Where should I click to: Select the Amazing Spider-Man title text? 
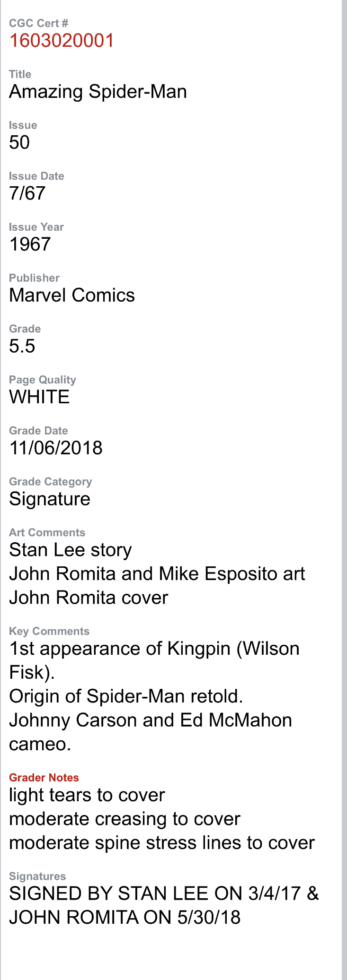tap(98, 92)
